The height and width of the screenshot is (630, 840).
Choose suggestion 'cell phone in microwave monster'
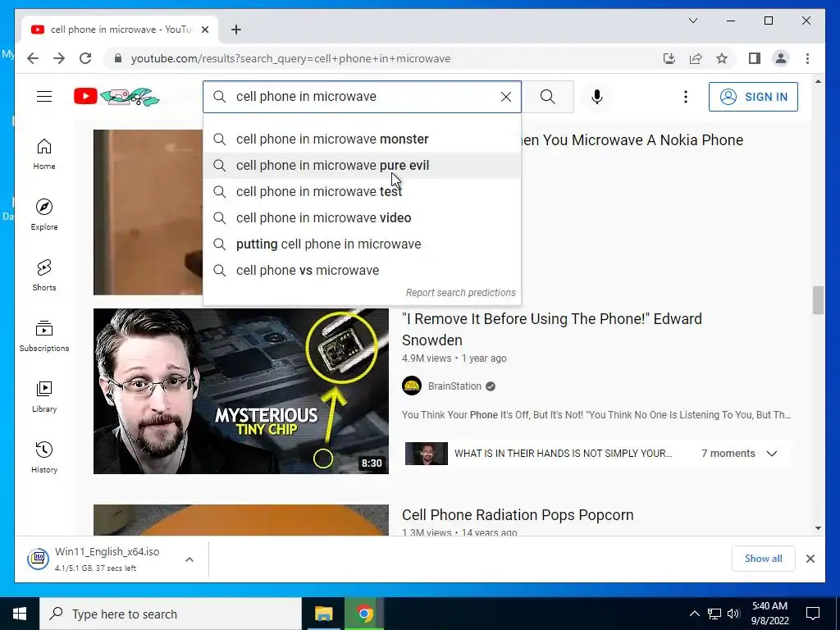362,139
